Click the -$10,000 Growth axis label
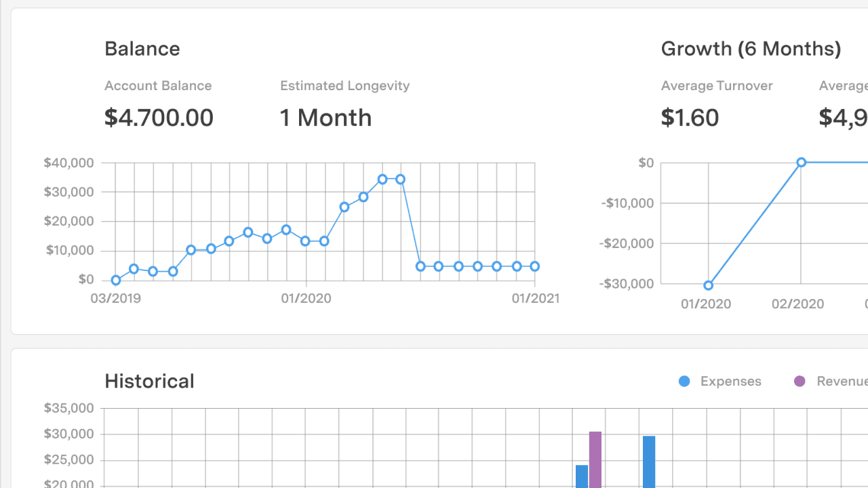 point(628,203)
